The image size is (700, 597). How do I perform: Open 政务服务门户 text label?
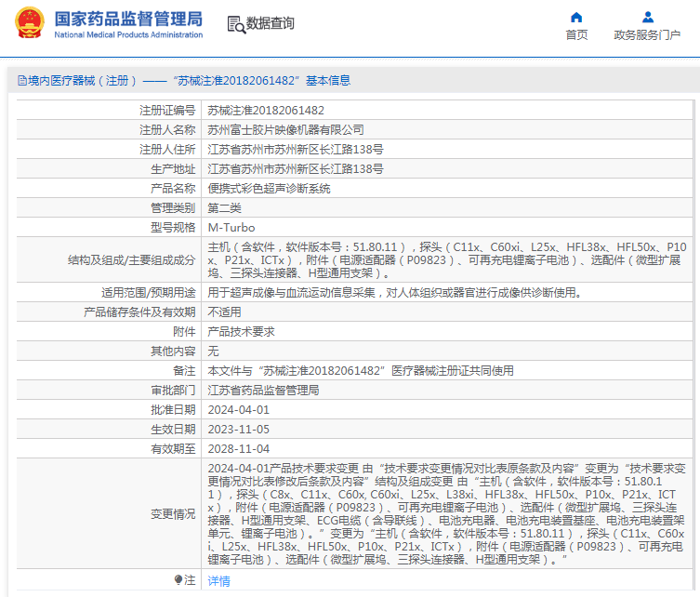(647, 35)
